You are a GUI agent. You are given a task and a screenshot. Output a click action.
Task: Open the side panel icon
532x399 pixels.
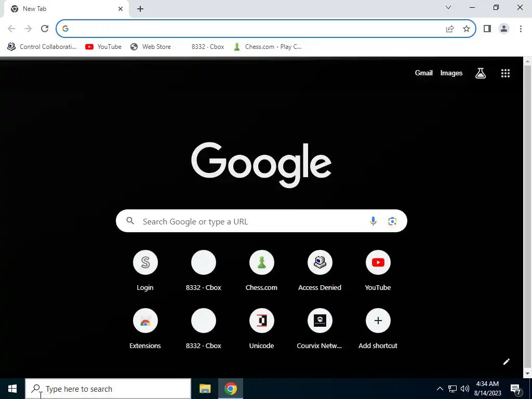pyautogui.click(x=487, y=29)
